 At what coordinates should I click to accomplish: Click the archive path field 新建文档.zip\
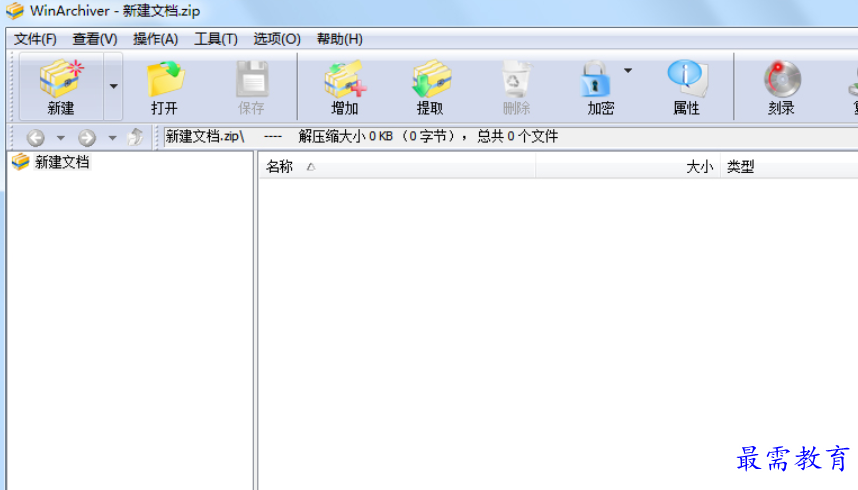click(511, 136)
